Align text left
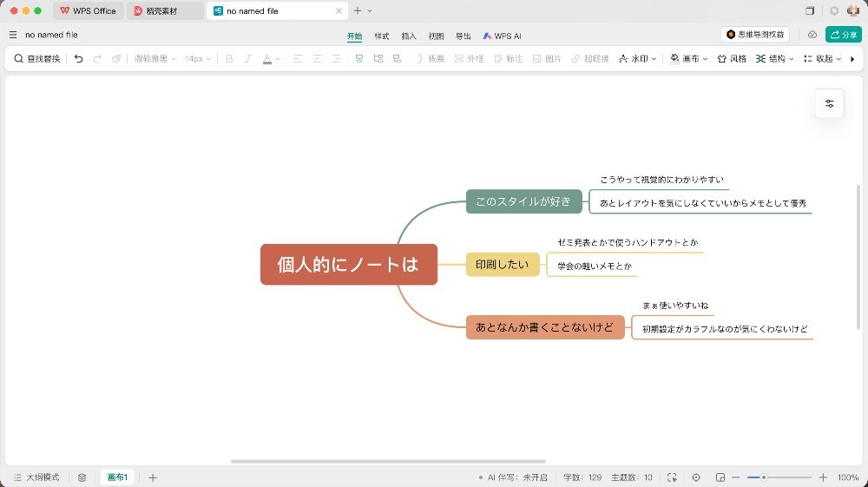The width and height of the screenshot is (868, 487). tap(298, 59)
